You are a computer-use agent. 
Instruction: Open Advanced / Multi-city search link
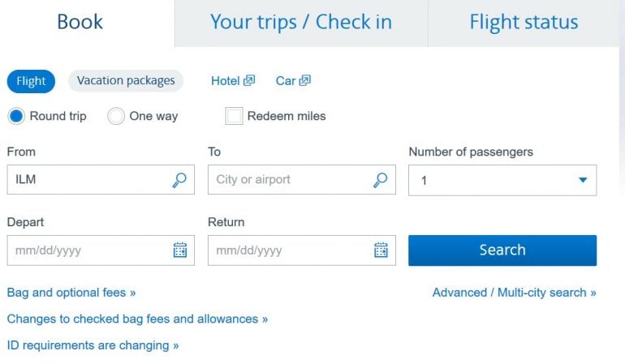(514, 292)
